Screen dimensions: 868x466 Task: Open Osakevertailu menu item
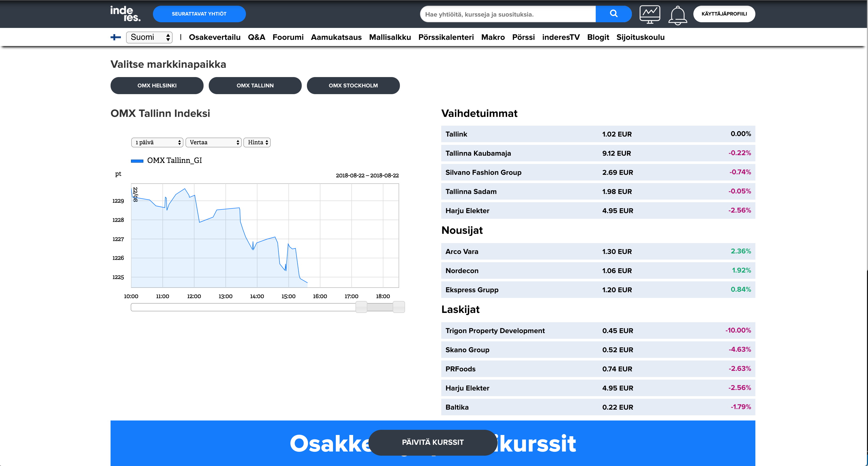click(x=214, y=37)
